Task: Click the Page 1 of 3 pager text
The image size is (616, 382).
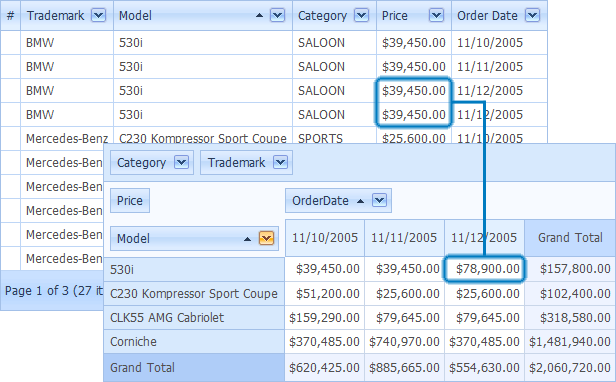Action: coord(54,291)
